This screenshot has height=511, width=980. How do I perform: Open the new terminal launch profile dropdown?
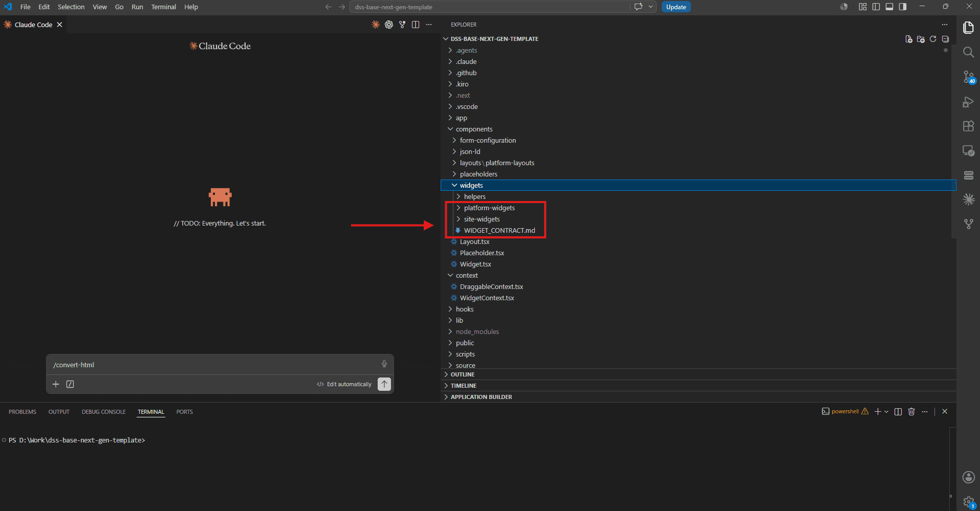886,411
